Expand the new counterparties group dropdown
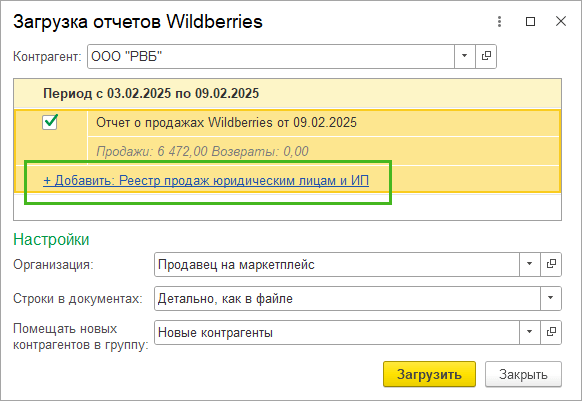This screenshot has width=582, height=401. click(530, 332)
